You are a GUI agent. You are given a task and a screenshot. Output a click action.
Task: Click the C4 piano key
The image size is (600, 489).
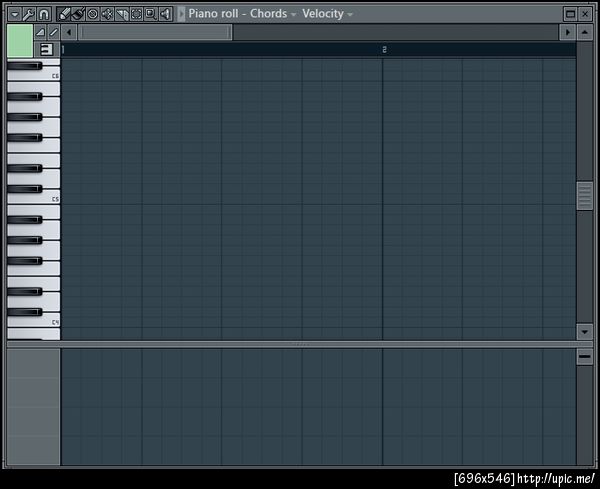click(49, 321)
